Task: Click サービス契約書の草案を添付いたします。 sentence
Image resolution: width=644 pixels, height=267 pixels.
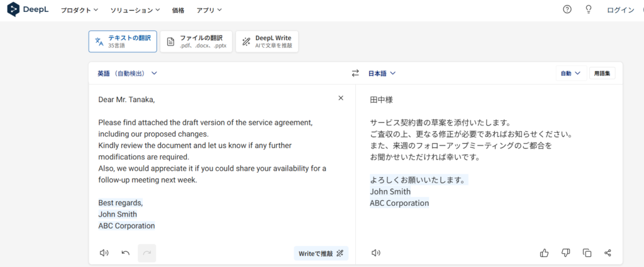Action: (440, 123)
